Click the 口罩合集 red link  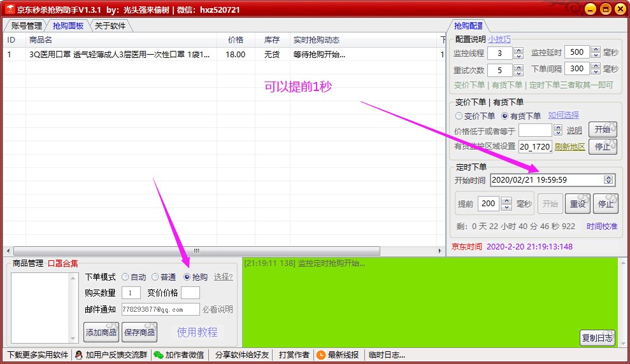tap(62, 263)
